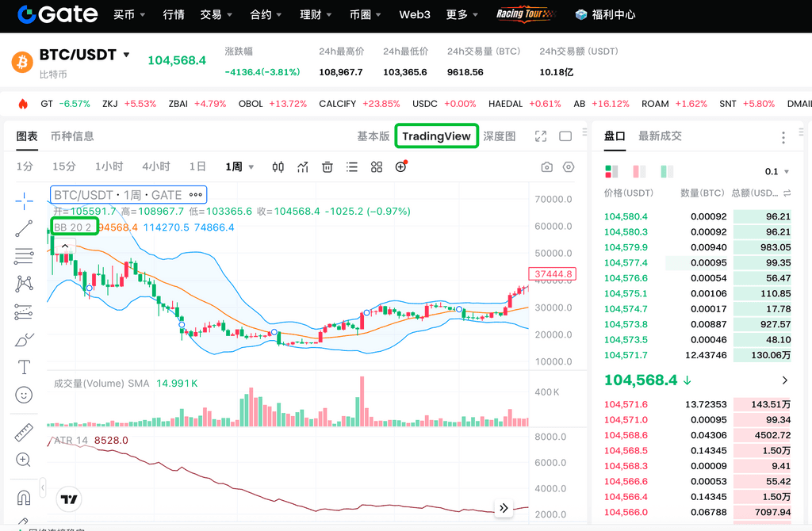Open the 币种信息 tab
This screenshot has height=531, width=812.
pos(72,136)
